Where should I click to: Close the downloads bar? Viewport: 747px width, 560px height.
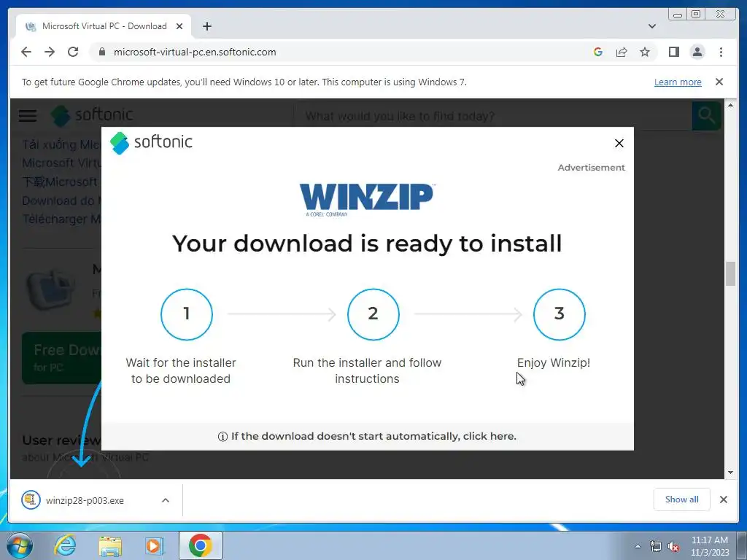point(723,499)
